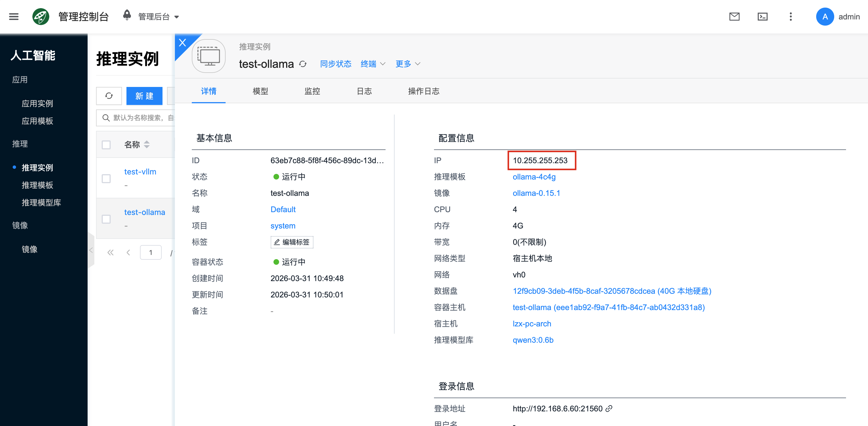This screenshot has width=868, height=426.
Task: Switch to the 监控 tab
Action: tap(312, 91)
